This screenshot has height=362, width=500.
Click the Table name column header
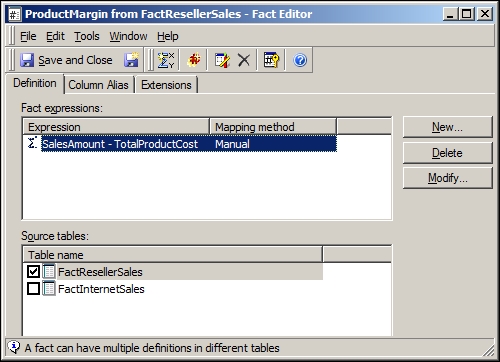[x=173, y=255]
